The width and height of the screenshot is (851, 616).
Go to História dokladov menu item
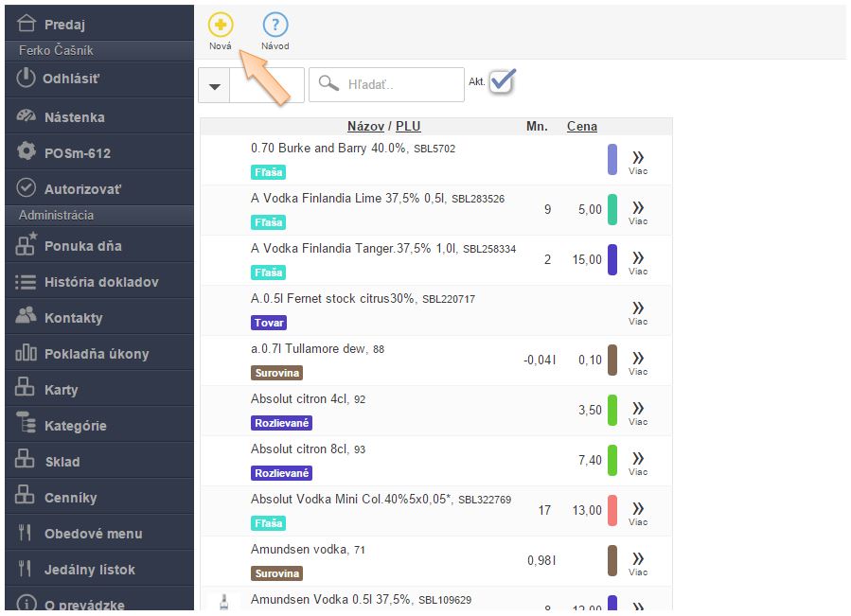[100, 282]
